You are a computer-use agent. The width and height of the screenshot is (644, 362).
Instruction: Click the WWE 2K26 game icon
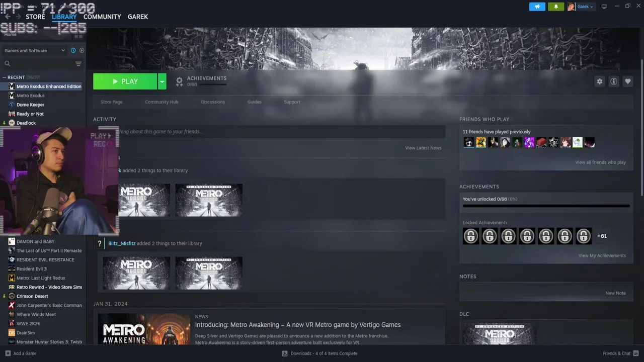12,323
